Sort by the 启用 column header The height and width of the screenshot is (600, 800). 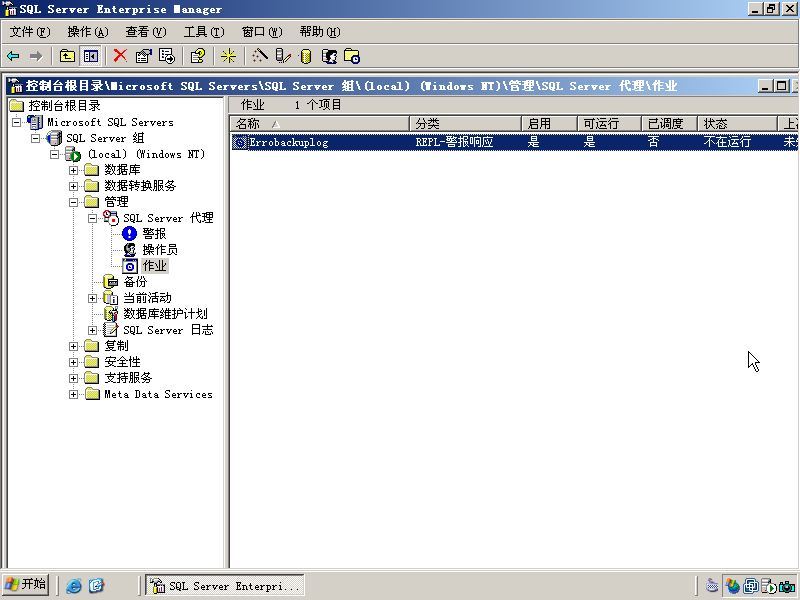[x=549, y=123]
